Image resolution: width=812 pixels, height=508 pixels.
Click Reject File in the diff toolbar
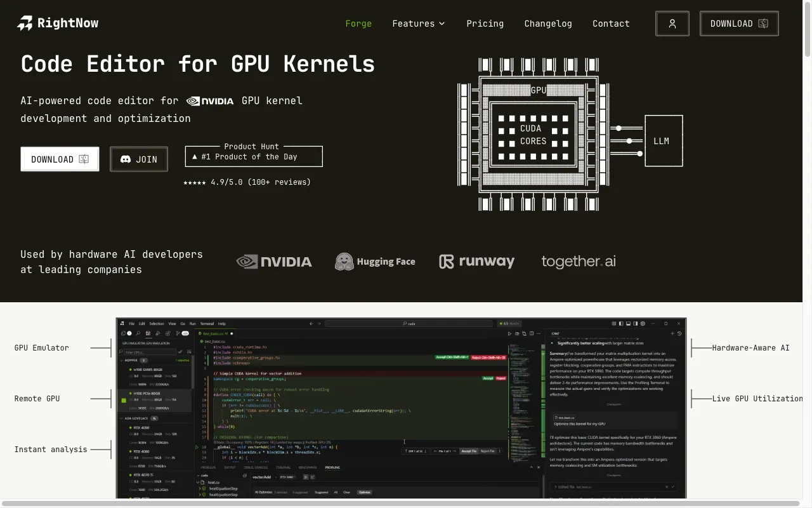point(487,451)
